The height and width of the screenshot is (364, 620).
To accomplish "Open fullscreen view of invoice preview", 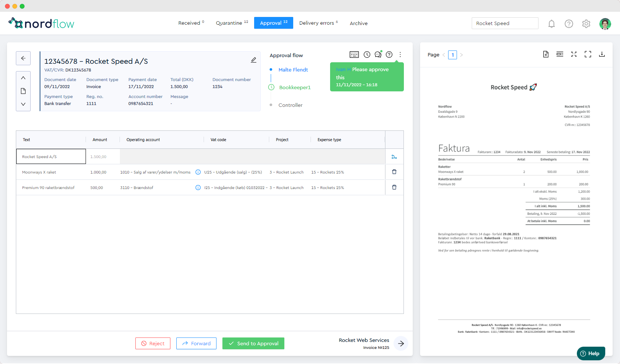I will coord(588,55).
